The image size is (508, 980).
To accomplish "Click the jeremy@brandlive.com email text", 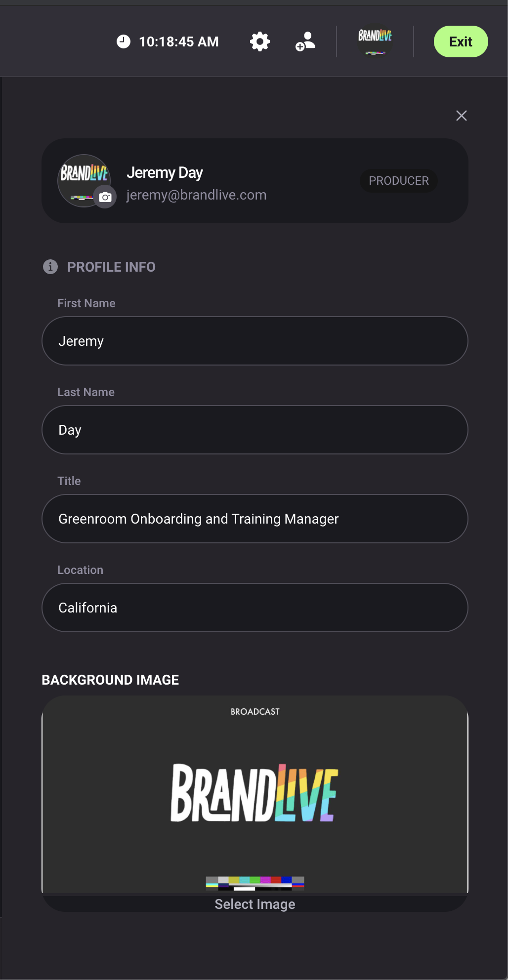I will click(x=196, y=195).
